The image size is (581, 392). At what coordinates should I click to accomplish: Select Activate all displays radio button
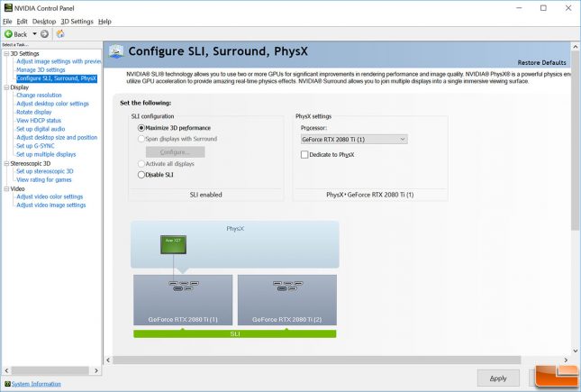tap(141, 163)
